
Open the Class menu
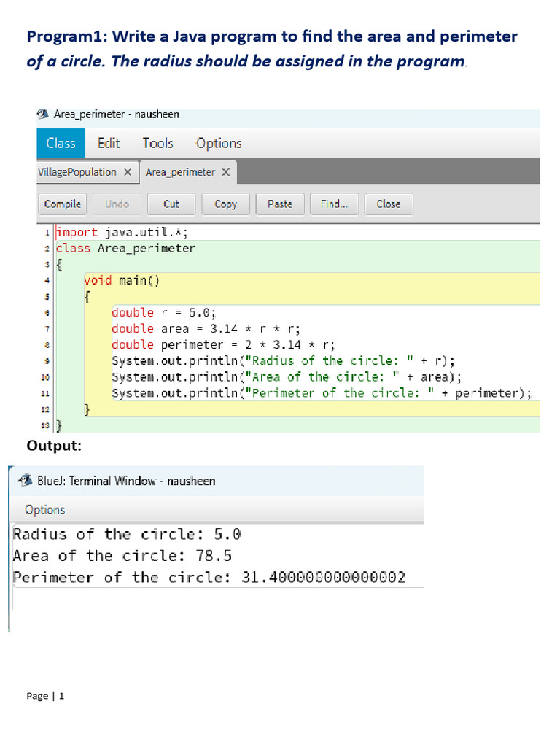61,144
